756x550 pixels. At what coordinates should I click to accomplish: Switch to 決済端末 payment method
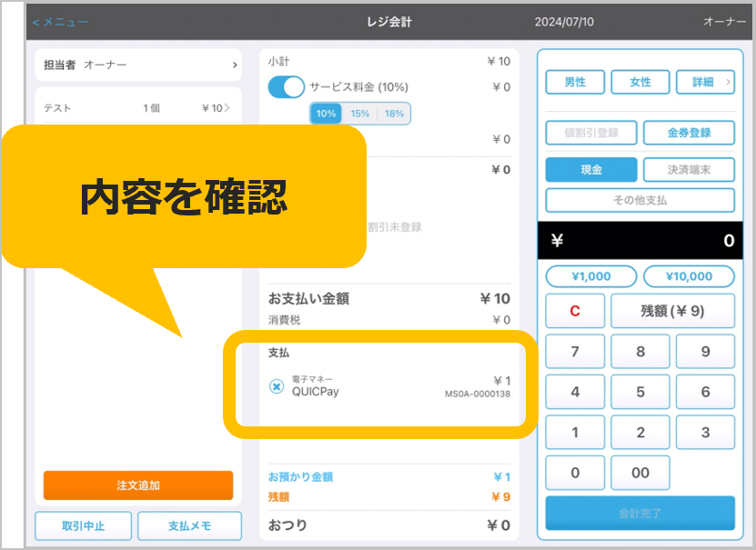[689, 170]
